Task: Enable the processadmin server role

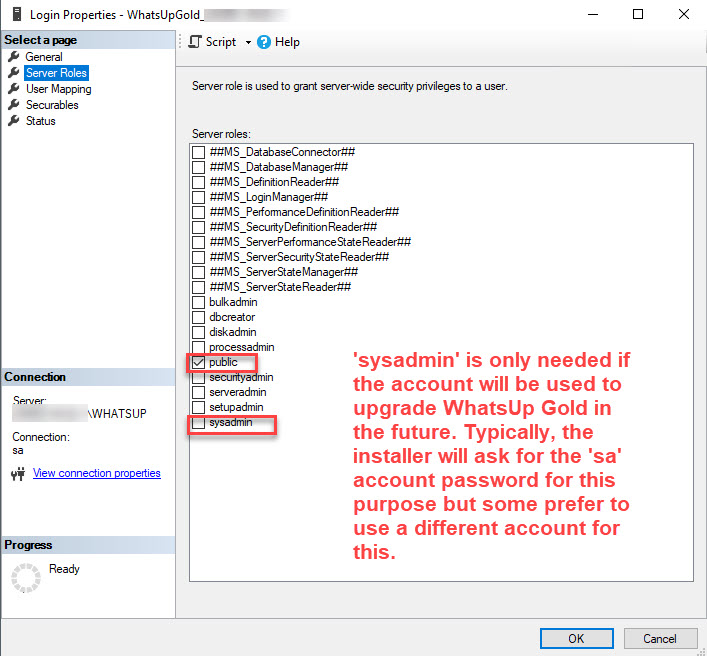Action: coord(198,347)
